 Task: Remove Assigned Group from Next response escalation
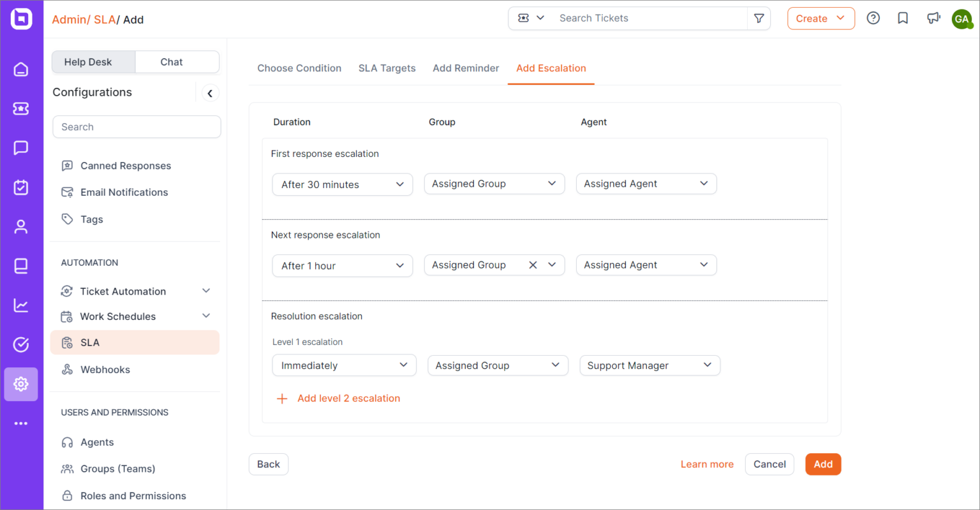[533, 265]
